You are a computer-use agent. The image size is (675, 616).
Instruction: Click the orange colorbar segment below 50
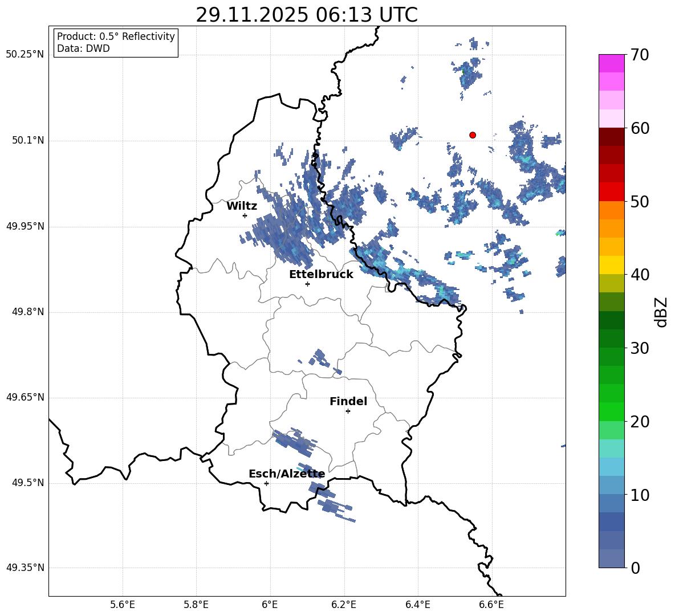[611, 210]
